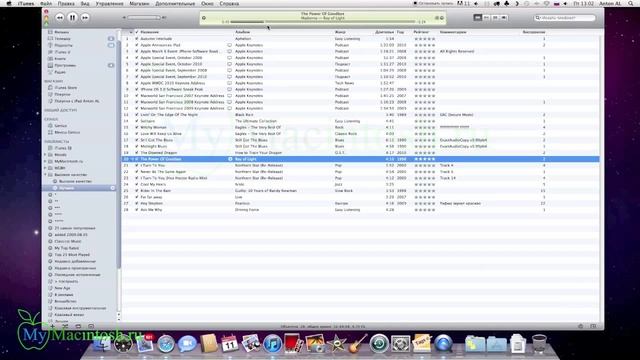Uncheck Cool My Heels checkbox
Screen dimensions: 640x360
[136, 184]
